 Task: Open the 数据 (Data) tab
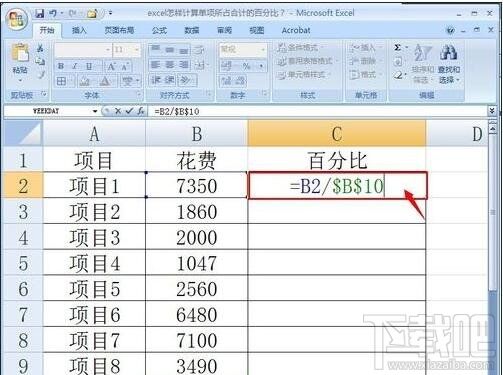coord(192,30)
